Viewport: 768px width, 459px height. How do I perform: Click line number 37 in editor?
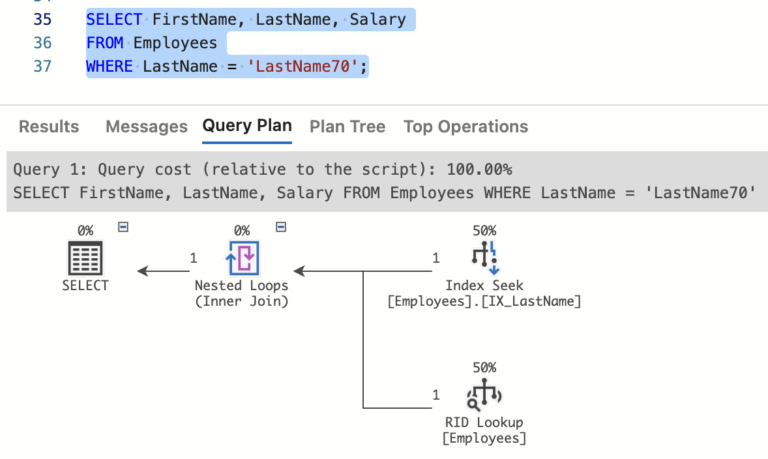pyautogui.click(x=42, y=66)
